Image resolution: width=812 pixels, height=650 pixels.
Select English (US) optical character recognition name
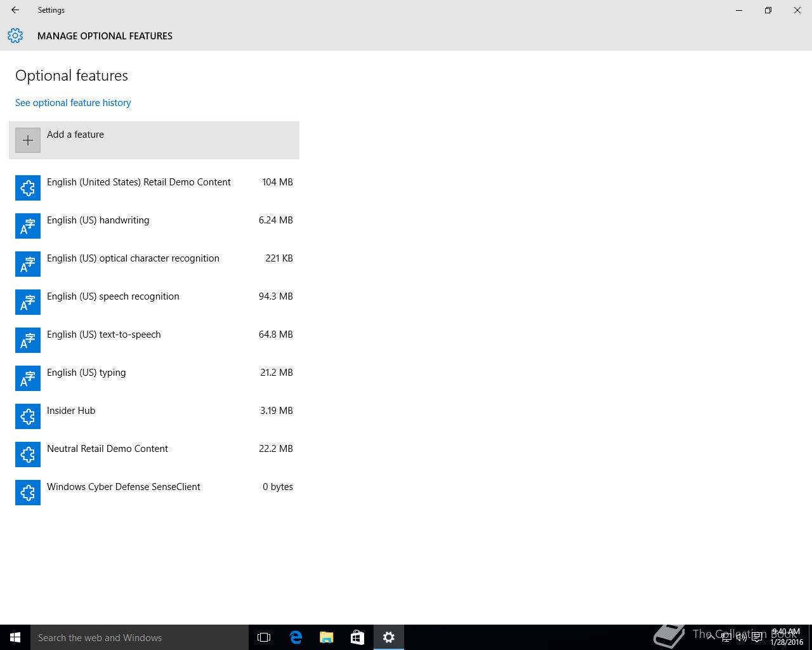pos(133,258)
